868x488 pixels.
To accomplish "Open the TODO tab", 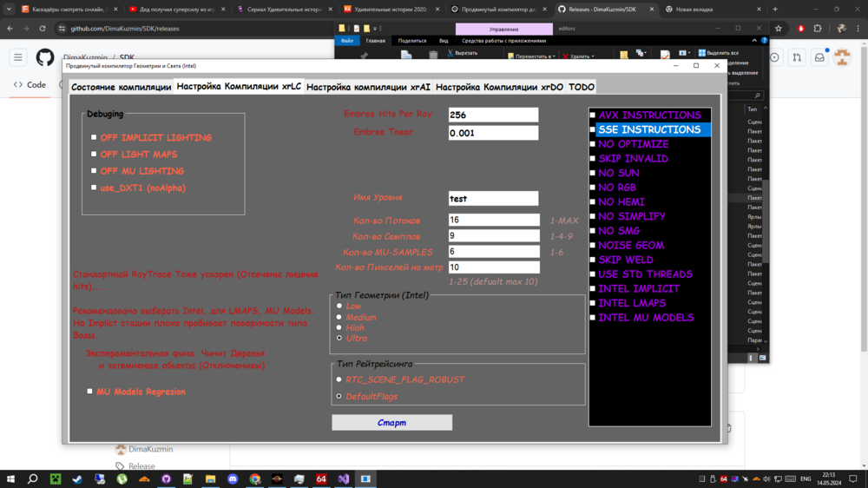I will [x=582, y=87].
